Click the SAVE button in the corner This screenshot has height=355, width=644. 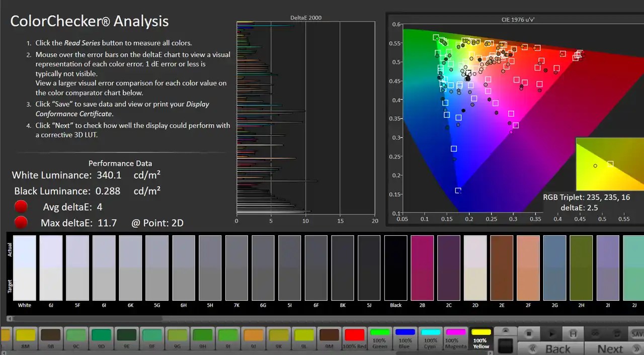[x=637, y=333]
